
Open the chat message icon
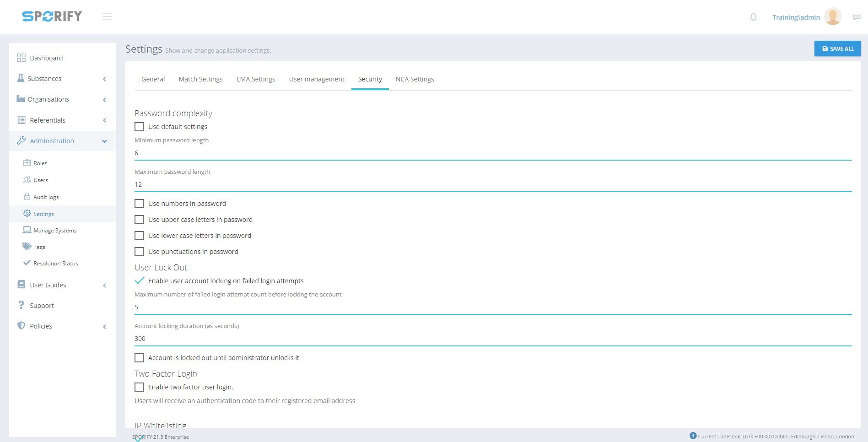(857, 17)
